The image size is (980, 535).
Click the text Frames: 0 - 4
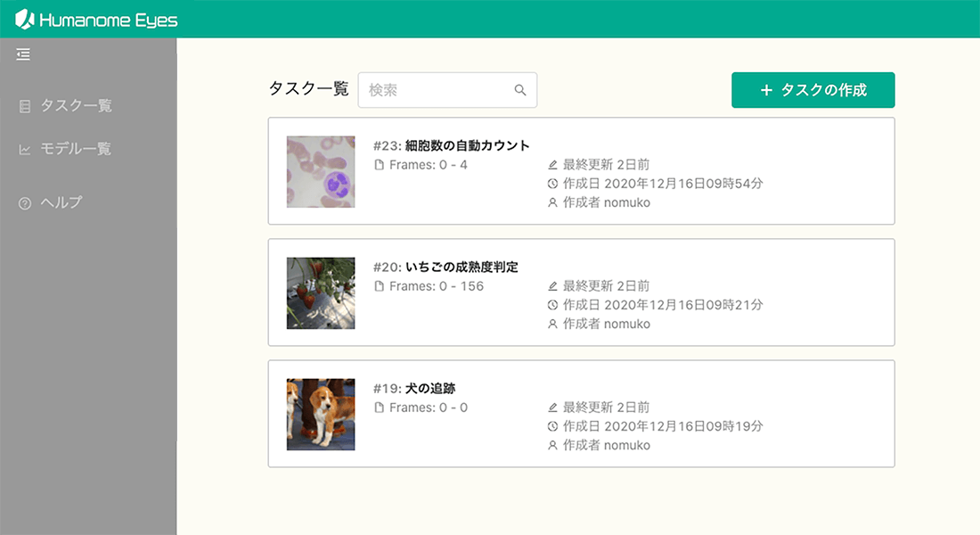click(x=429, y=165)
